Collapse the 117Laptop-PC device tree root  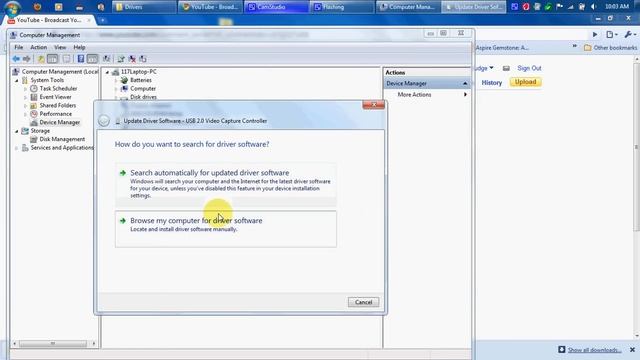pos(107,72)
